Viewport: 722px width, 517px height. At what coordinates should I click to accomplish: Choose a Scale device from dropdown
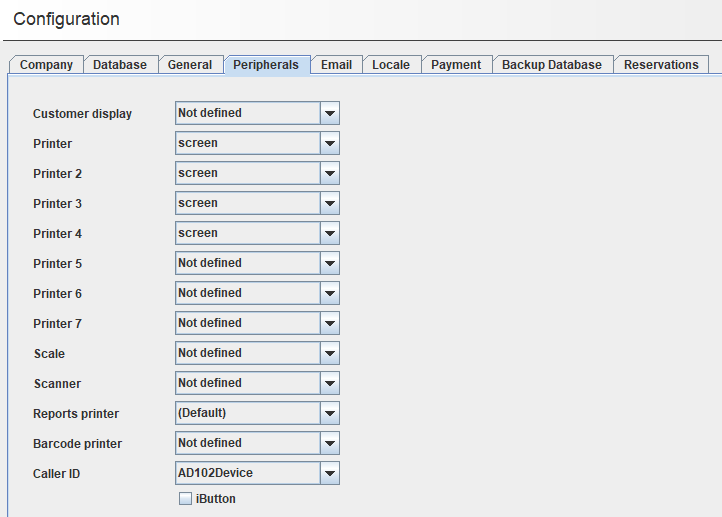[329, 353]
